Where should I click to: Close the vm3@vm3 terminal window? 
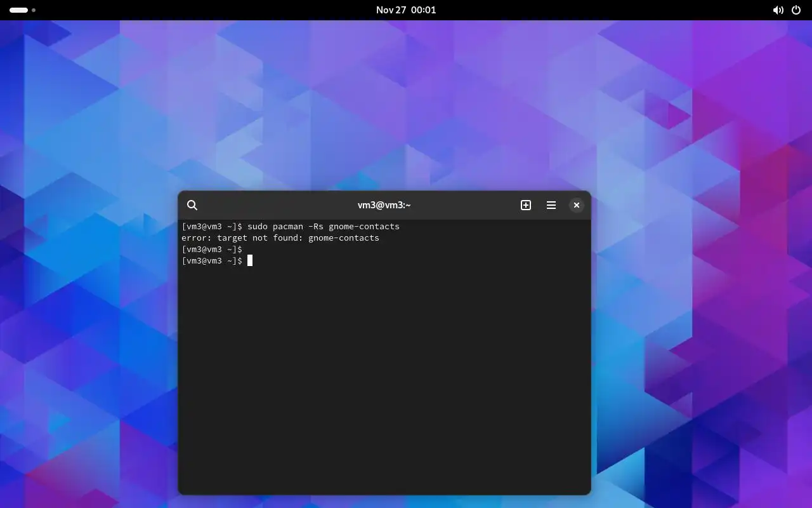pos(576,205)
